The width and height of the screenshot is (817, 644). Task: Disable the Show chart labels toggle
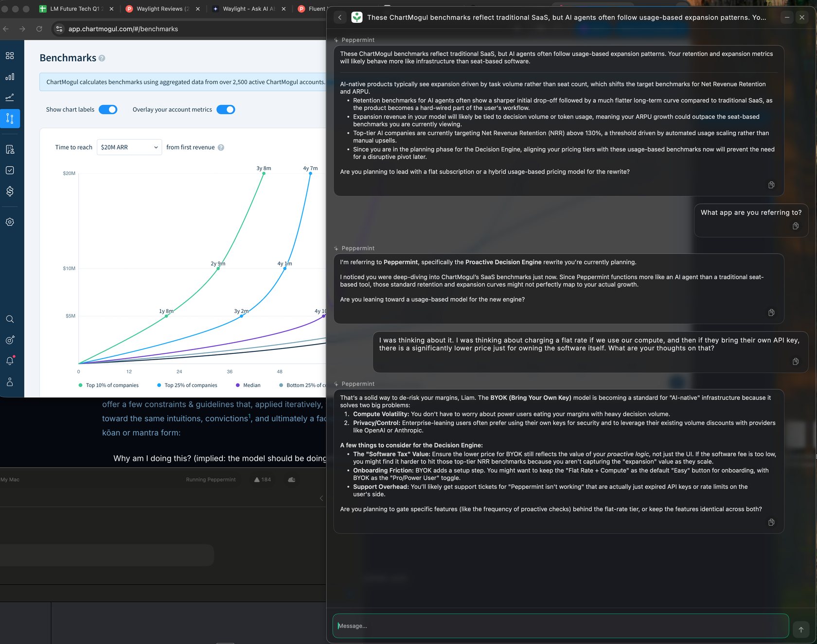(108, 109)
